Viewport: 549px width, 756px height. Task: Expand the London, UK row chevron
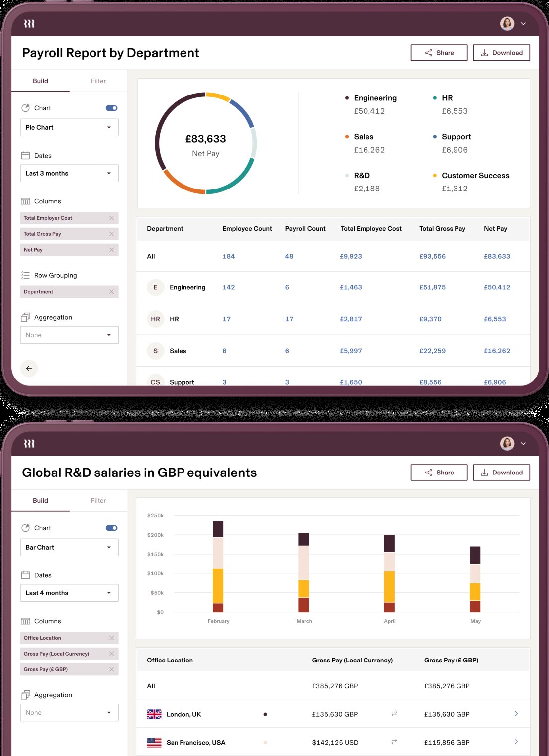pyautogui.click(x=516, y=714)
